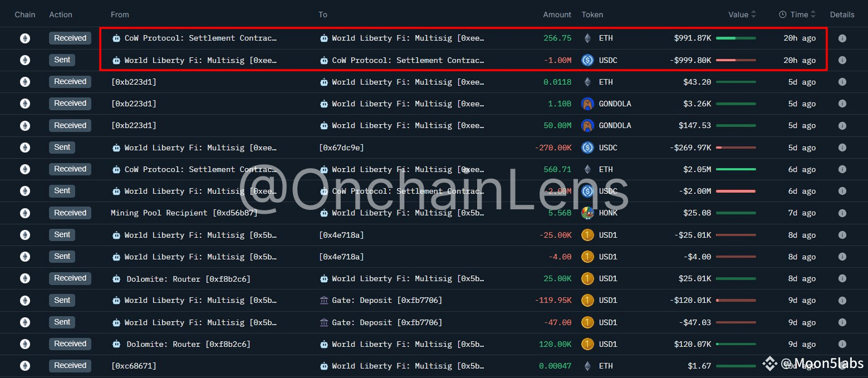Click the Amount column header
Screen dimensions: 868x378
click(557, 14)
